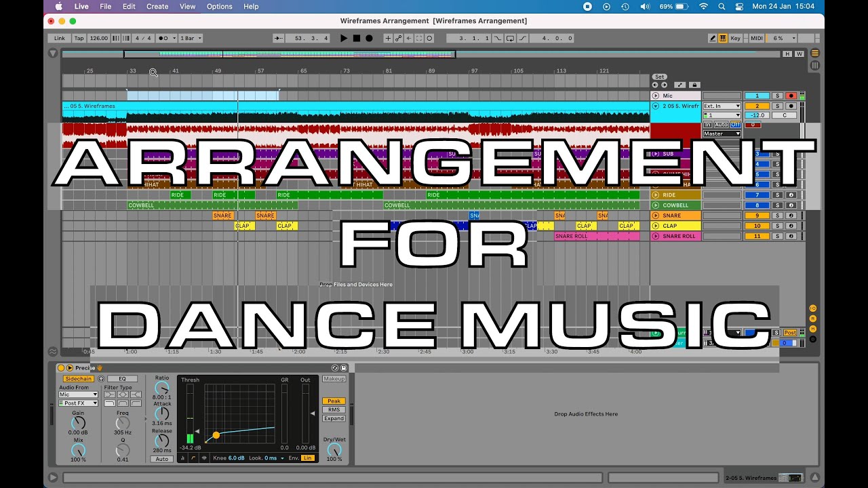Toggle the Automation Mode icon above tracks
Viewport: 868px width, 488px height.
[681, 85]
